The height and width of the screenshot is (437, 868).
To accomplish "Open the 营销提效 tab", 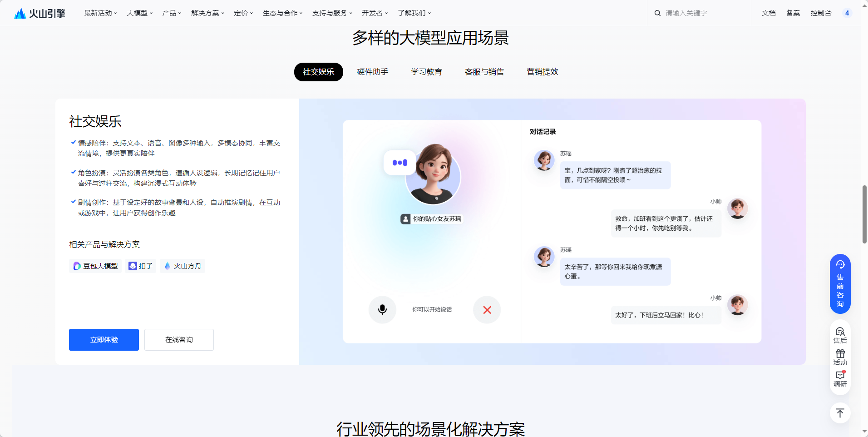I will click(x=542, y=72).
